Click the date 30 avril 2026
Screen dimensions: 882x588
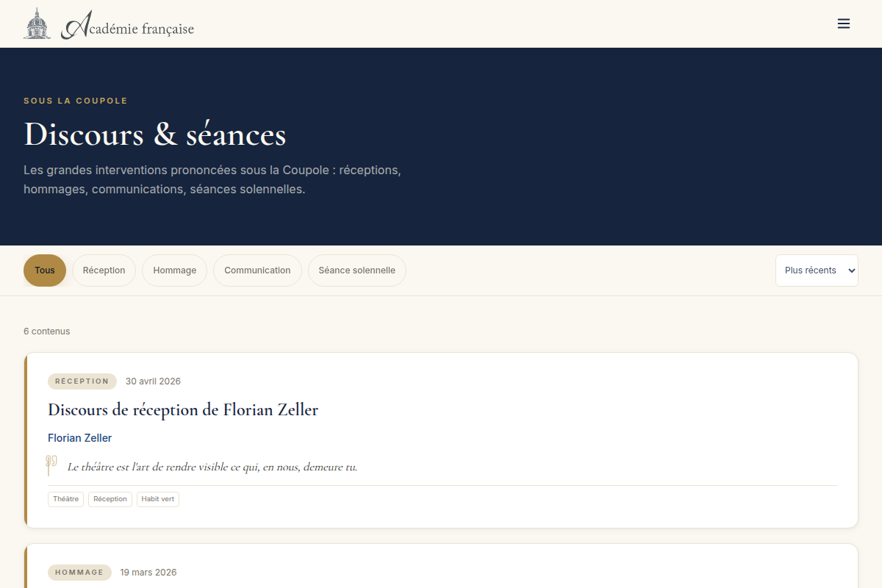(153, 381)
